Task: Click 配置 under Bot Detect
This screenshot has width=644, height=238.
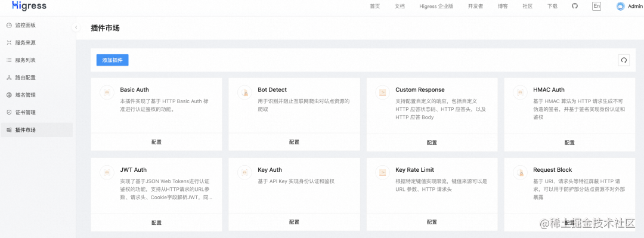Action: [x=294, y=142]
